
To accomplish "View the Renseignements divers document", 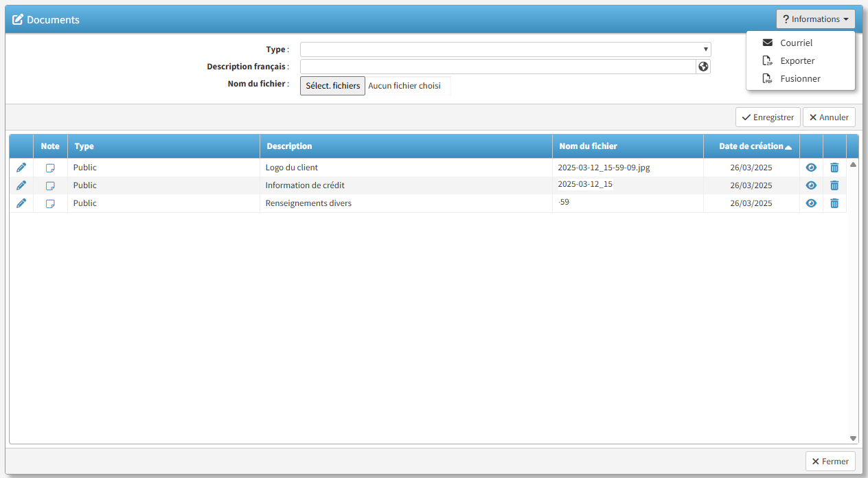I will point(811,203).
